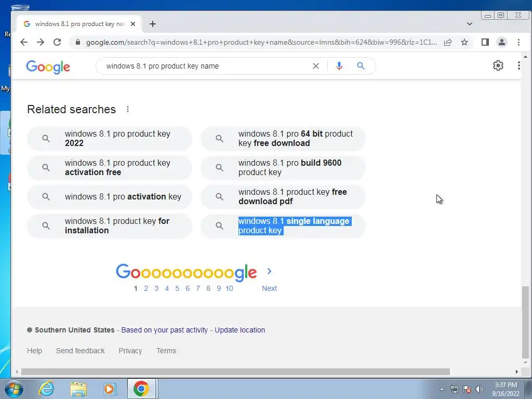The image size is (532, 399).
Task: Open Related searches options menu
Action: pyautogui.click(x=128, y=109)
